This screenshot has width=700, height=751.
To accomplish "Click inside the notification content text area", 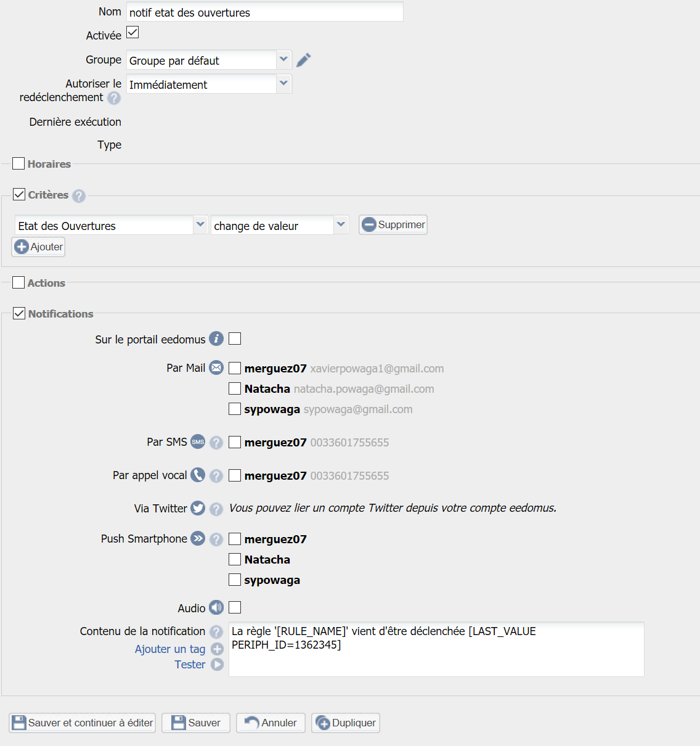I will pyautogui.click(x=436, y=649).
